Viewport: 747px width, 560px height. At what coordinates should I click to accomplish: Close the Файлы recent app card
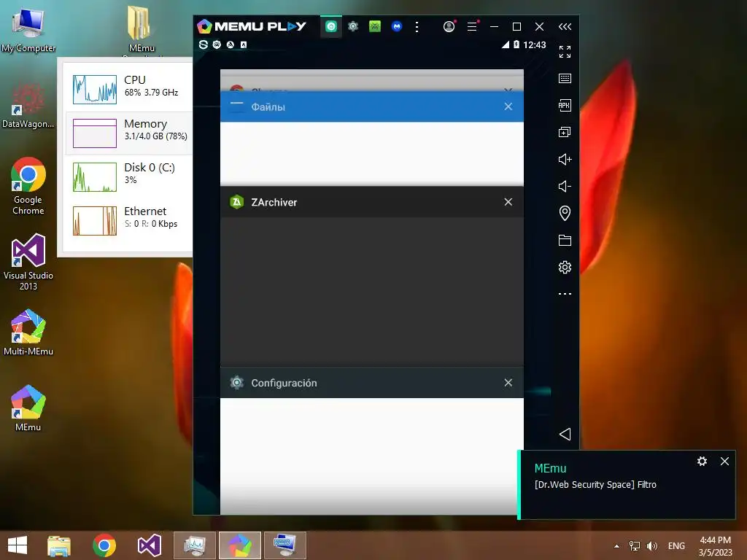[x=508, y=106]
